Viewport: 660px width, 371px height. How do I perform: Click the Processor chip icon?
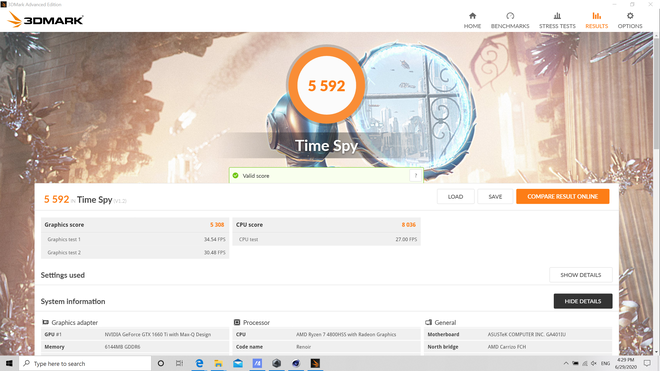pyautogui.click(x=237, y=322)
